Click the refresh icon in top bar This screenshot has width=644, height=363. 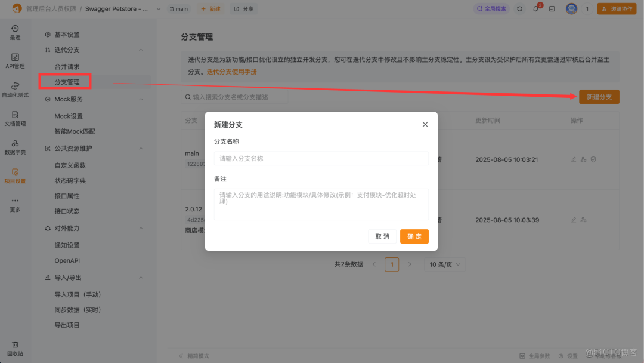518,8
